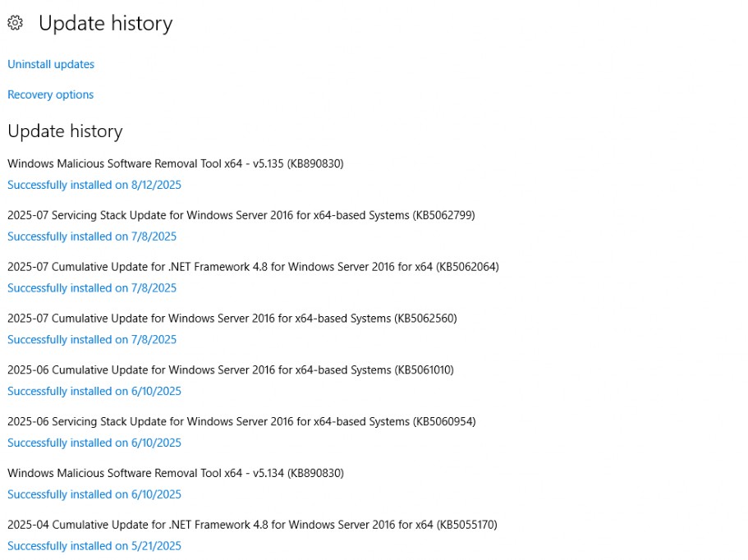Screen dimensions: 748x560
Task: Open the Recovery options link
Action: tap(51, 94)
